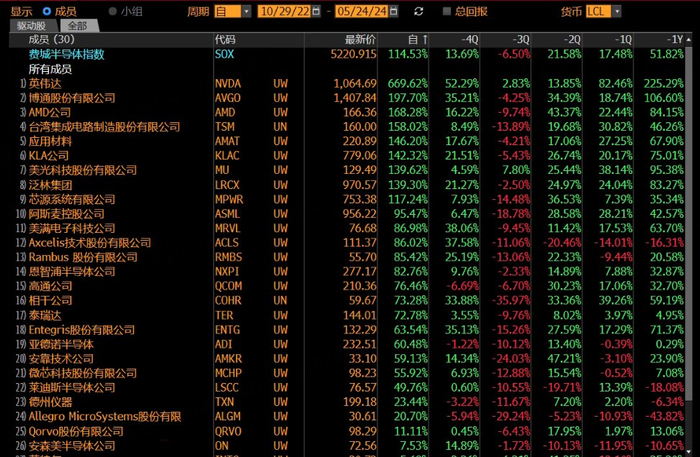The height and width of the screenshot is (457, 700).
Task: Click the LRCX ticker code
Action: [227, 185]
